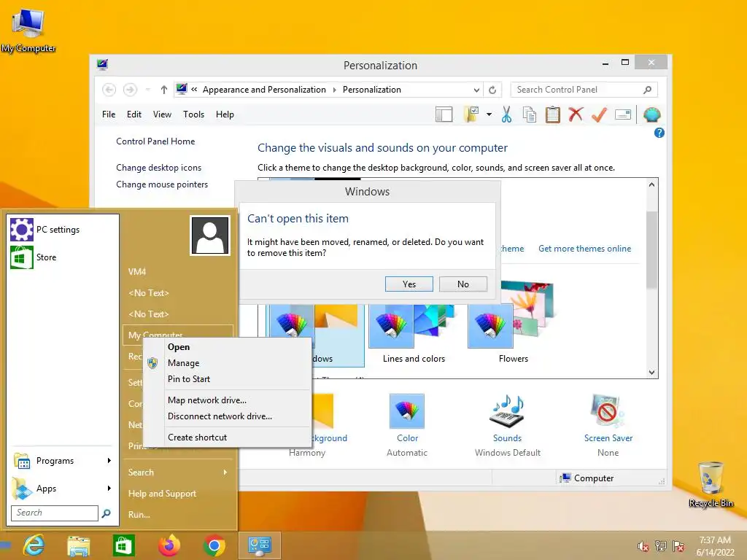Select the My Computer desktop icon
Image resolution: width=747 pixels, height=560 pixels.
28,30
